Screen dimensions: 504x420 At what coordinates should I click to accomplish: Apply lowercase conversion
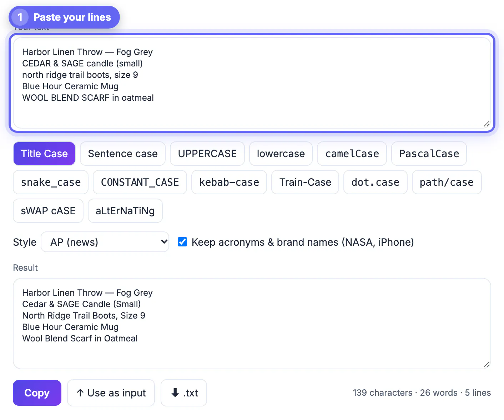[281, 154]
